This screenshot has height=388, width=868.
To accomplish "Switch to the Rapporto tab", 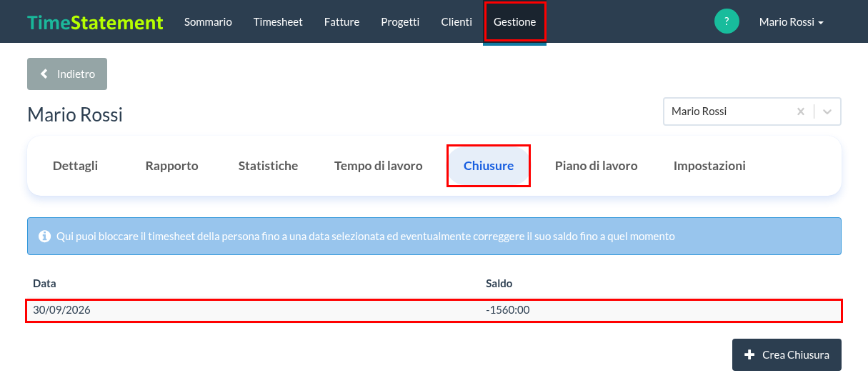I will [171, 166].
